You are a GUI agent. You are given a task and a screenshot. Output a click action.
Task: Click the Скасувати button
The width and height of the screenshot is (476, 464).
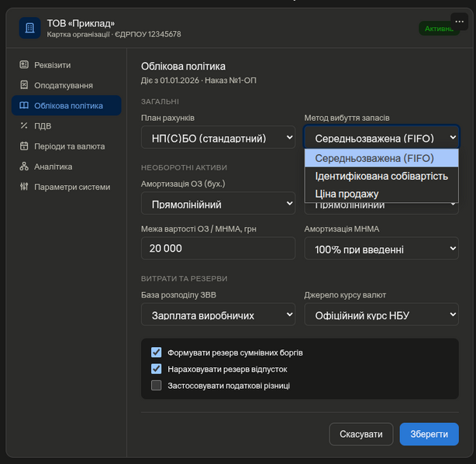(361, 435)
